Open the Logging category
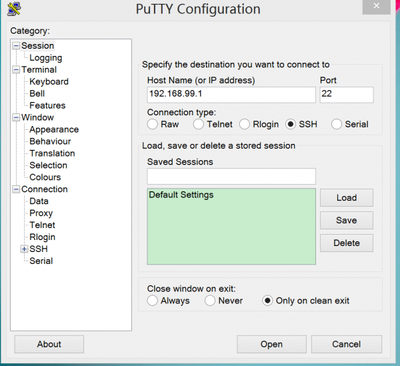This screenshot has height=366, width=400. point(46,58)
